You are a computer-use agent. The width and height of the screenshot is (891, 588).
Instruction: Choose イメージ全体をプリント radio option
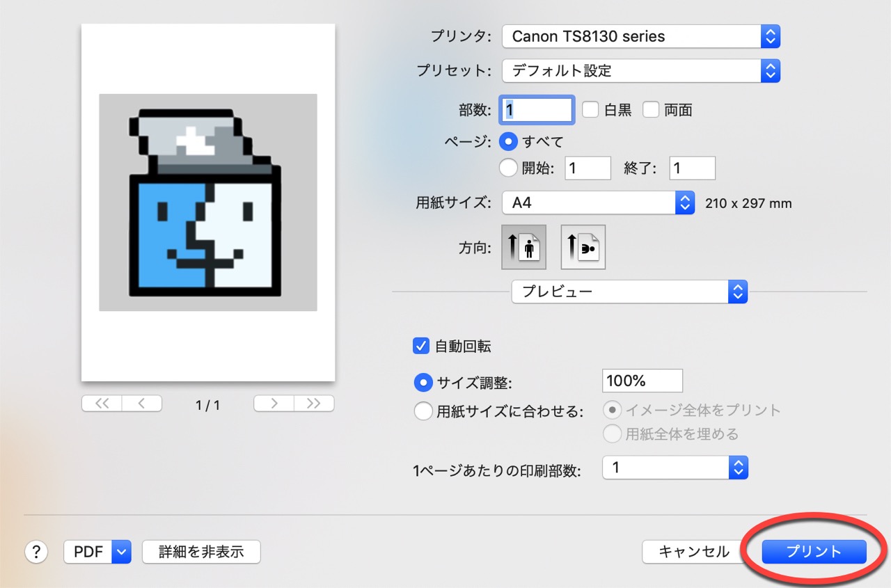tap(612, 410)
